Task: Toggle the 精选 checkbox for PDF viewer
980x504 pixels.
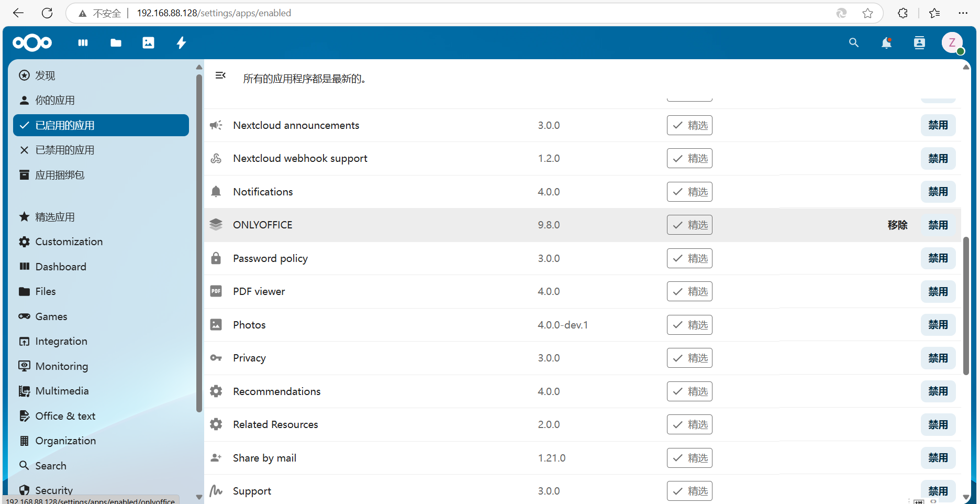Action: (689, 291)
